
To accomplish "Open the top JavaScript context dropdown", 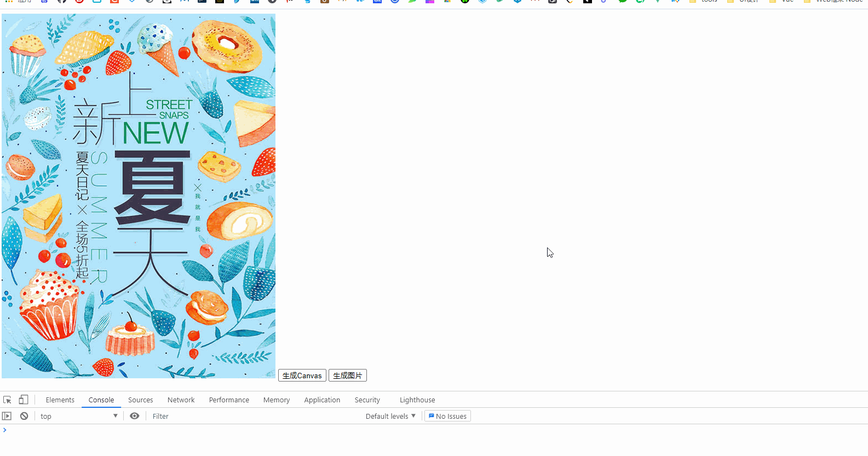I will (x=79, y=416).
